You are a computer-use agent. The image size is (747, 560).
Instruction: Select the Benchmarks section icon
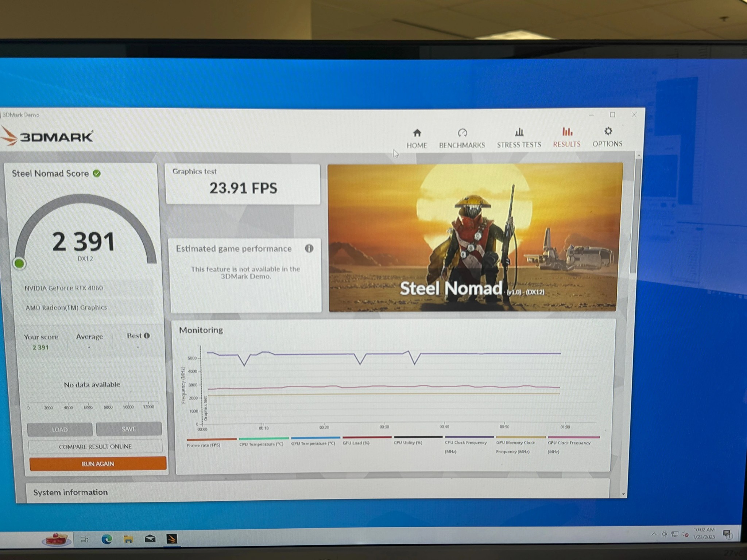[x=462, y=135]
